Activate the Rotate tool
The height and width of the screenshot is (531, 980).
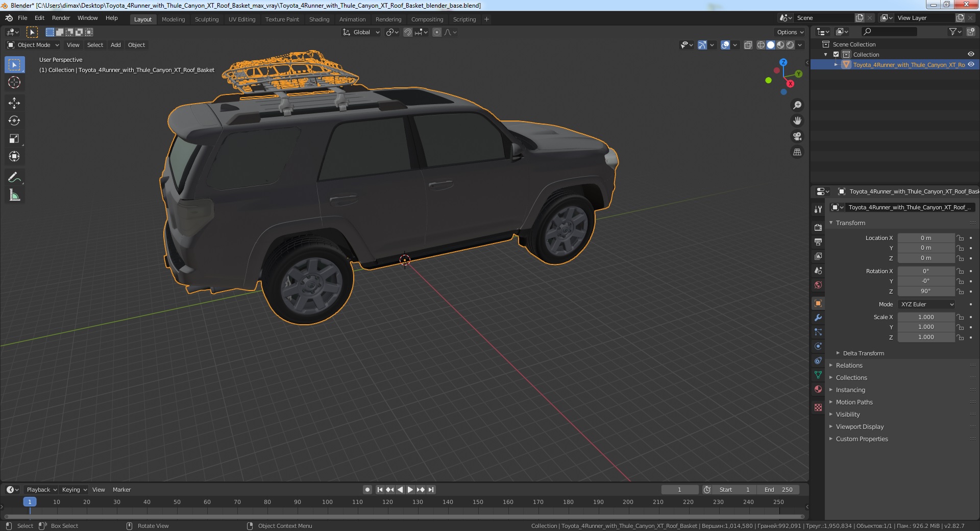[x=14, y=121]
